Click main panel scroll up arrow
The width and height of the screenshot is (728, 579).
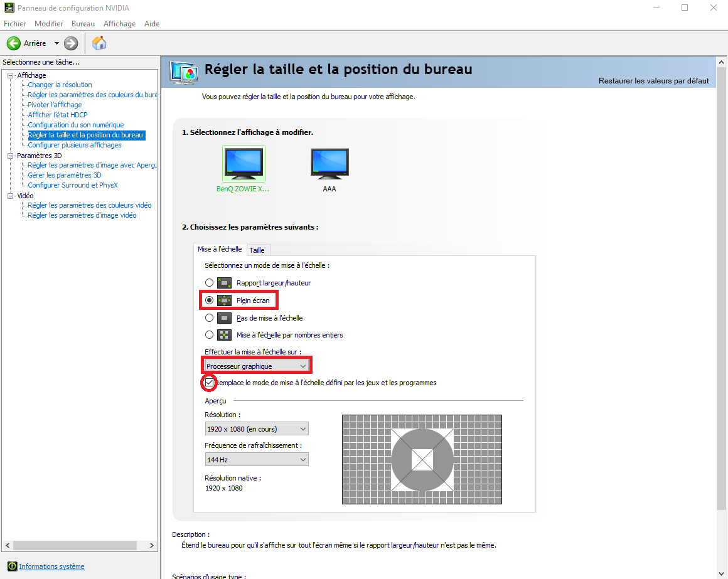pyautogui.click(x=721, y=61)
